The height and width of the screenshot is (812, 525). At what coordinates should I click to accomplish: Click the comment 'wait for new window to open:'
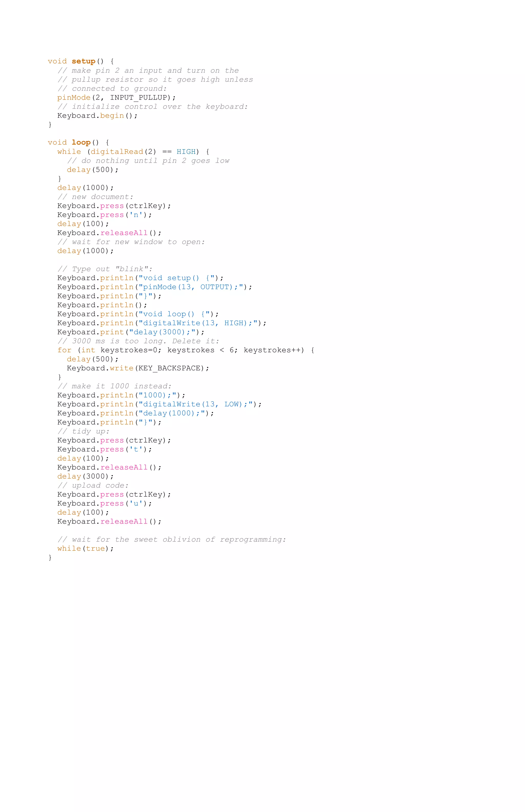(x=138, y=242)
